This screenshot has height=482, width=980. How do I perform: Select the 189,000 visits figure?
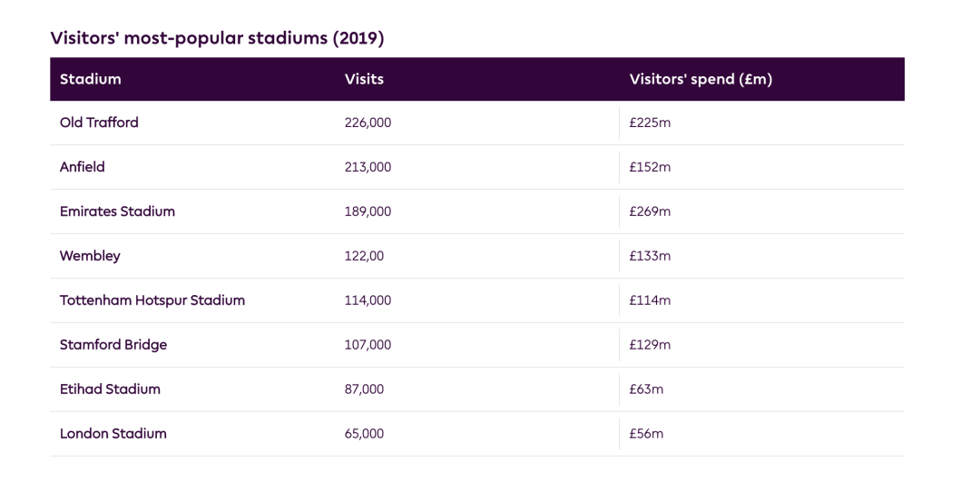(367, 211)
